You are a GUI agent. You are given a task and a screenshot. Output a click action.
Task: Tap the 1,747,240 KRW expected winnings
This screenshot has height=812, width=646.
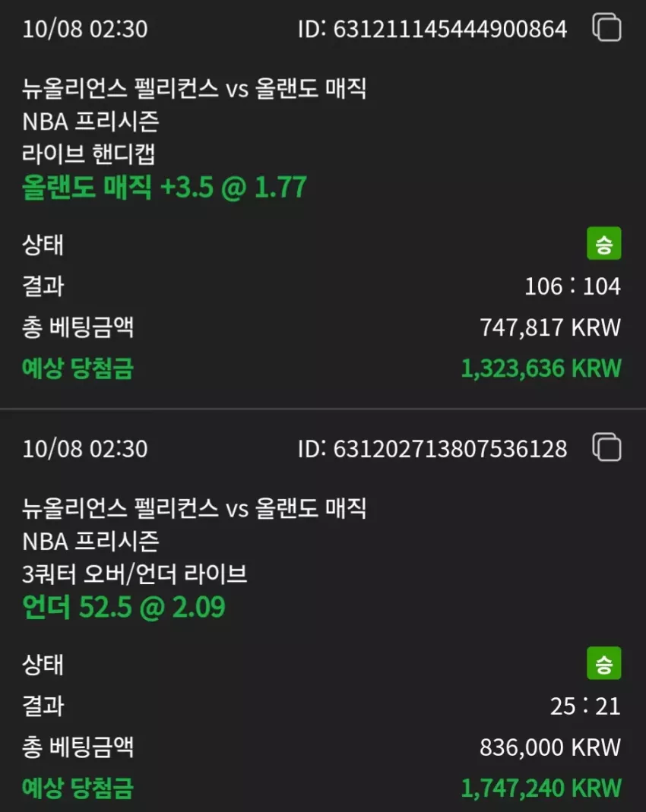(x=541, y=788)
